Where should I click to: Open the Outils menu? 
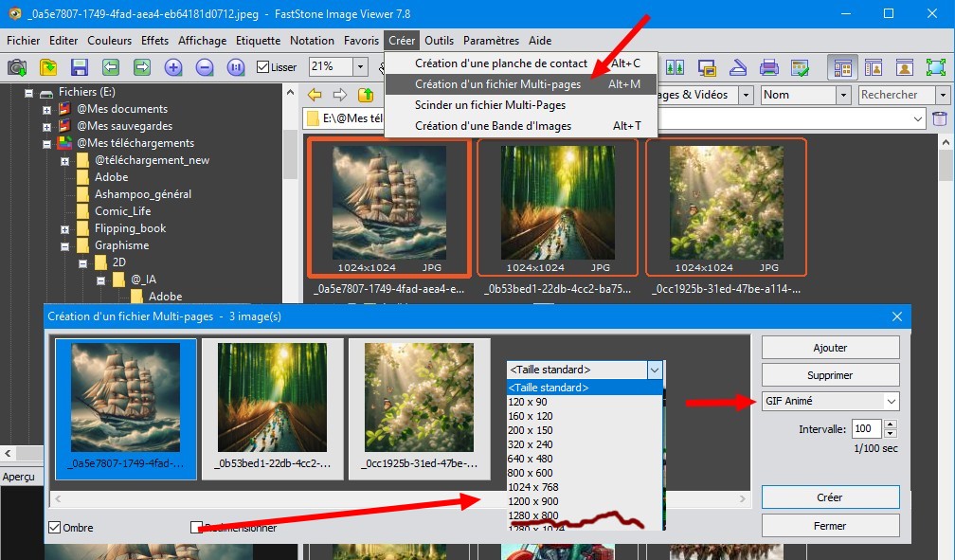[440, 41]
